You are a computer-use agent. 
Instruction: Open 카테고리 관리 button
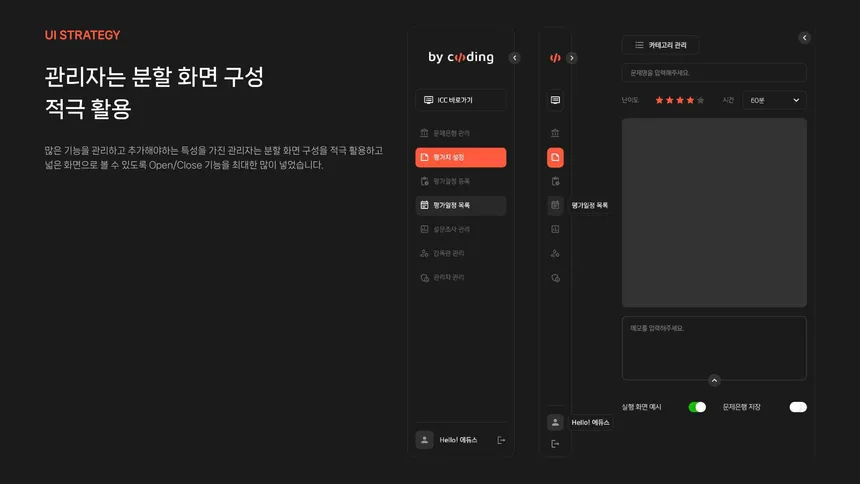pyautogui.click(x=660, y=45)
